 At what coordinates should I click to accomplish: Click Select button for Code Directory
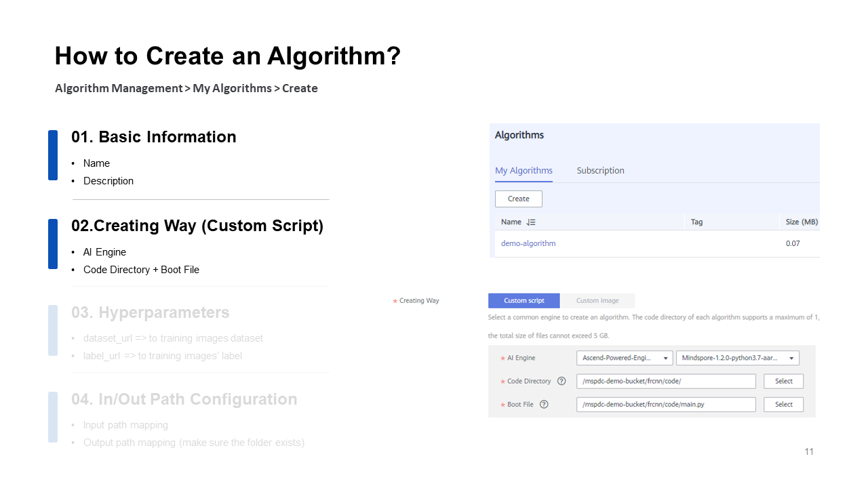coord(783,382)
